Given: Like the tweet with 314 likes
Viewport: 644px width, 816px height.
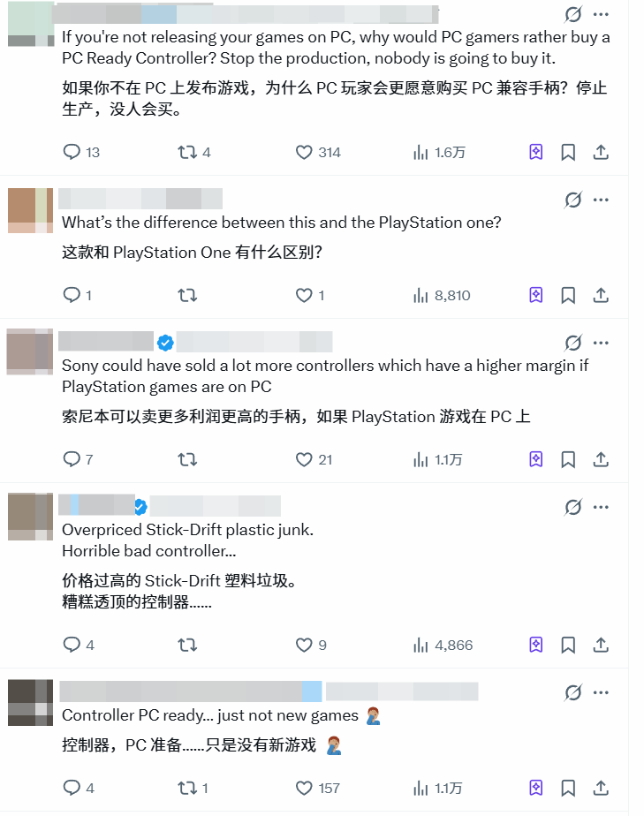Looking at the screenshot, I should (x=304, y=152).
